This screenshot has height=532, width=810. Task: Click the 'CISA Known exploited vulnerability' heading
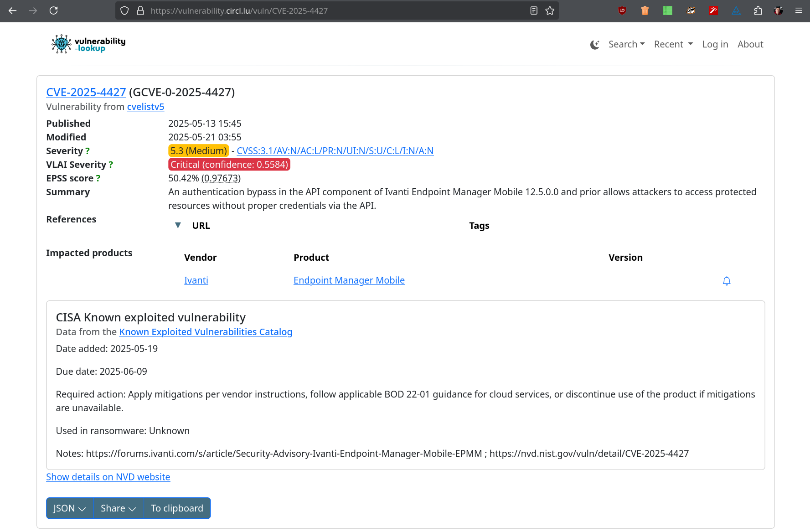[151, 317]
